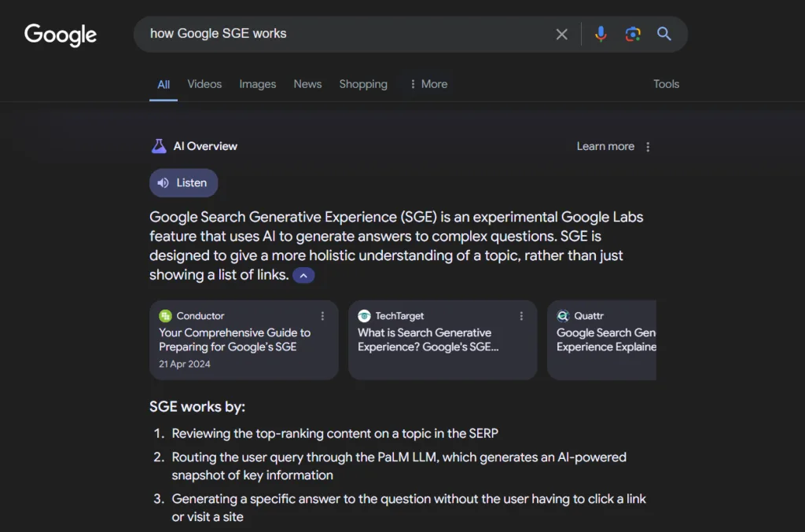Viewport: 805px width, 532px height.
Task: Clear the search box text
Action: coord(561,35)
